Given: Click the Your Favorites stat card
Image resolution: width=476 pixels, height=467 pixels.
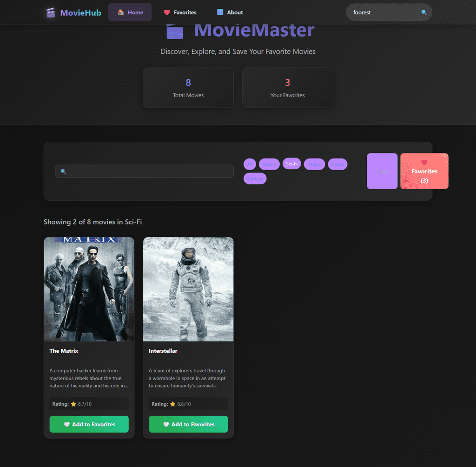Looking at the screenshot, I should pyautogui.click(x=287, y=88).
